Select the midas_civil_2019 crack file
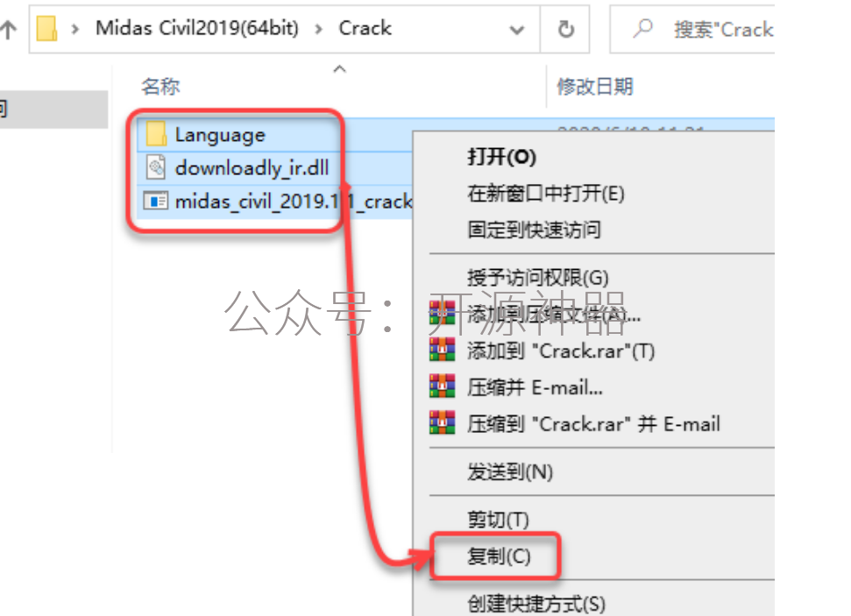The height and width of the screenshot is (616, 851). click(293, 202)
